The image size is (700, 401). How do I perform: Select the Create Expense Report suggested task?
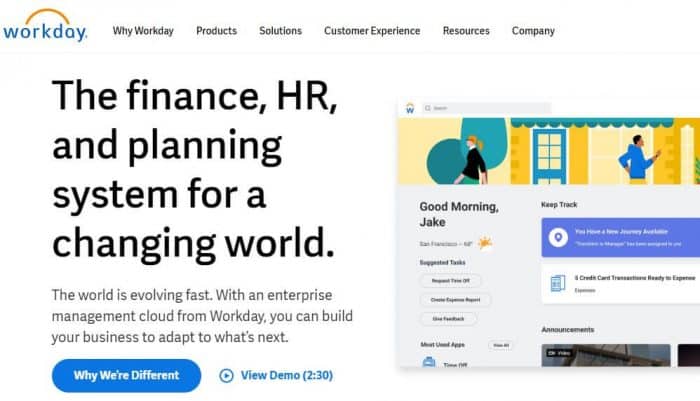(455, 300)
